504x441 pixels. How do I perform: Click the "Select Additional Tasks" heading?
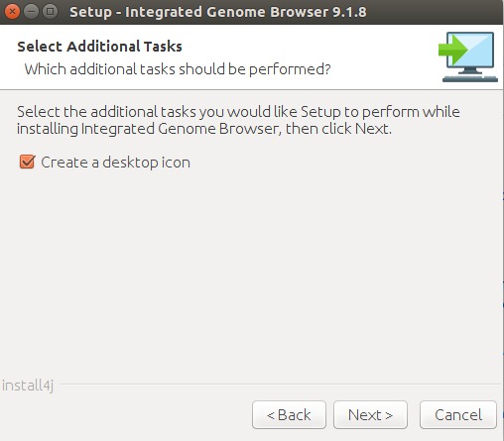tap(99, 47)
